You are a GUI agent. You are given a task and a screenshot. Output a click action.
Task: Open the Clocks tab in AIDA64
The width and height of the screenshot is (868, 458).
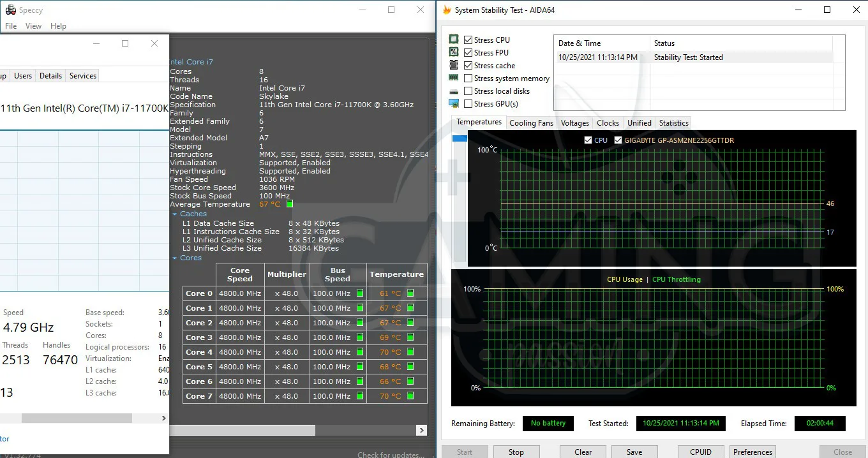tap(608, 123)
